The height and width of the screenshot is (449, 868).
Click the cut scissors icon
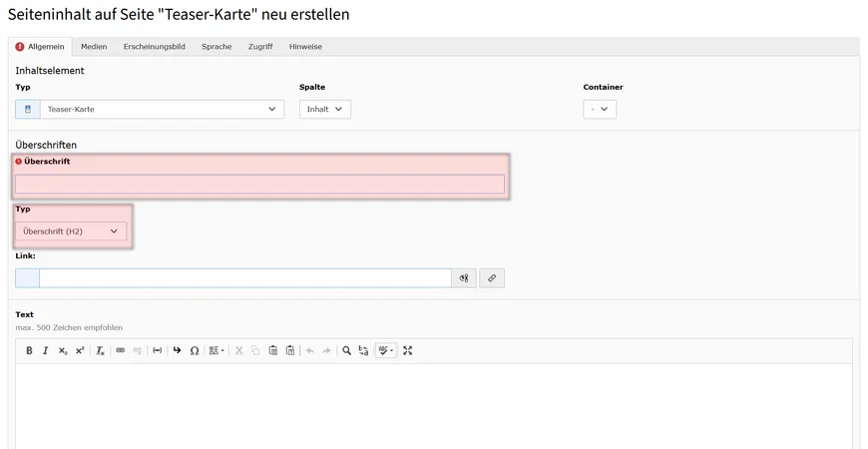239,350
